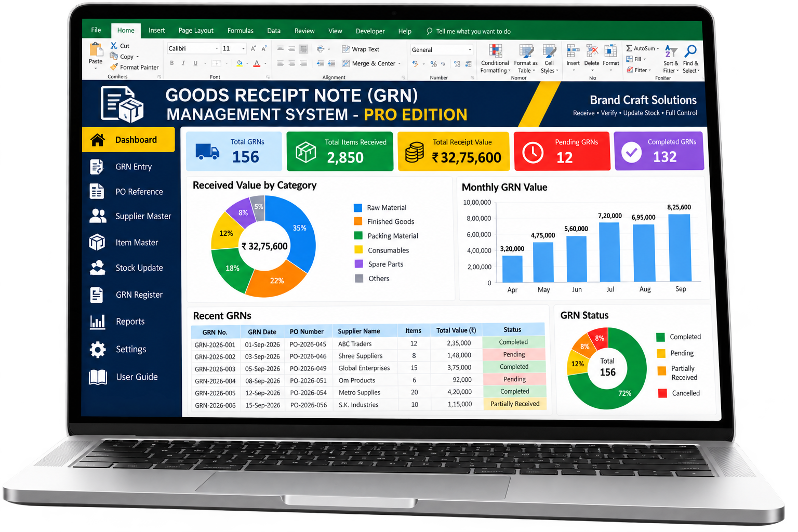
Task: Click the Sort & Filter icon
Action: coord(671,51)
